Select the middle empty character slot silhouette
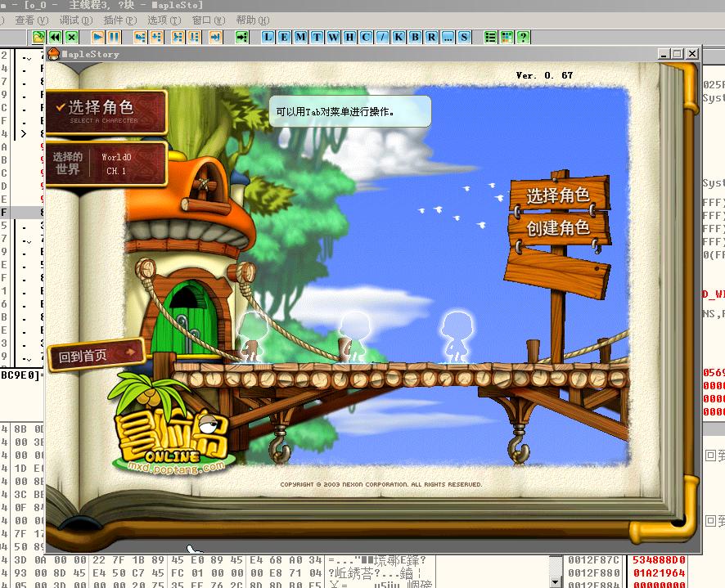 click(x=354, y=338)
